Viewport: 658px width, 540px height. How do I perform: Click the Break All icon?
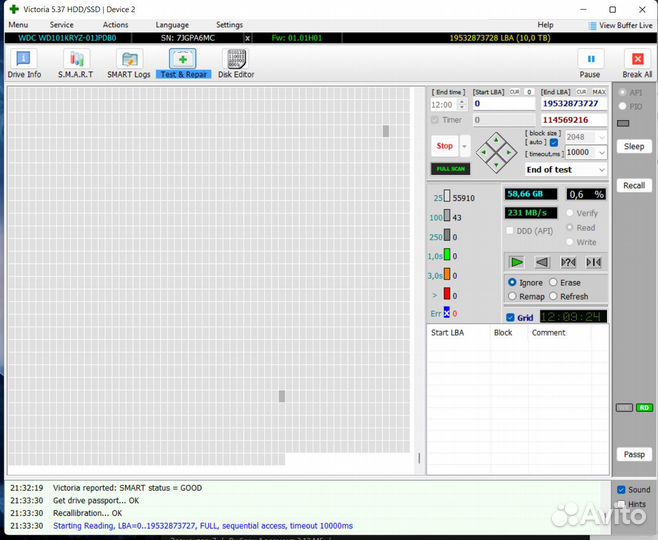point(637,63)
